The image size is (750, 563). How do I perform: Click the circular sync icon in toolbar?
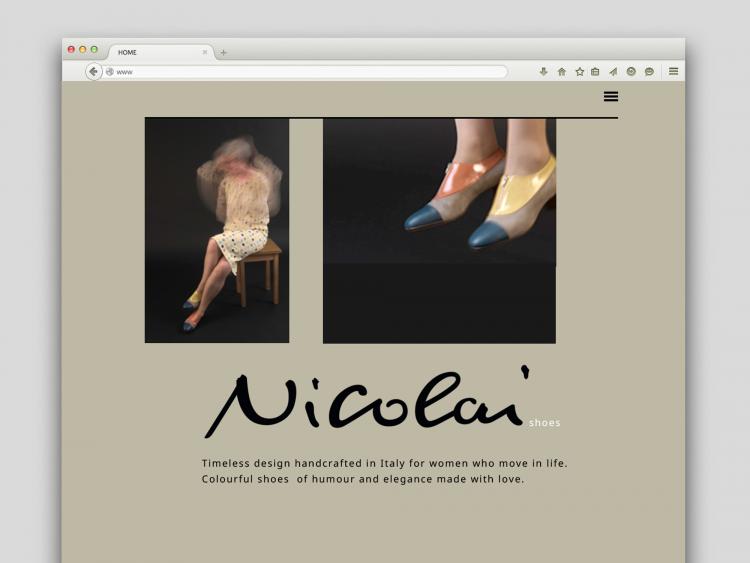coord(631,72)
